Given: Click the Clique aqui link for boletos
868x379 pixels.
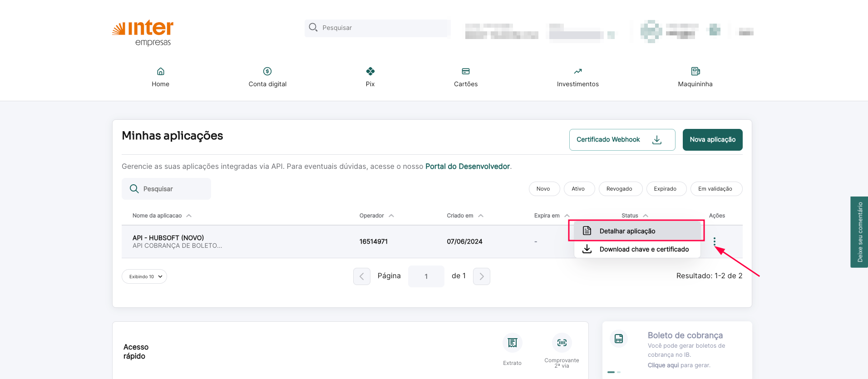Looking at the screenshot, I should point(663,365).
